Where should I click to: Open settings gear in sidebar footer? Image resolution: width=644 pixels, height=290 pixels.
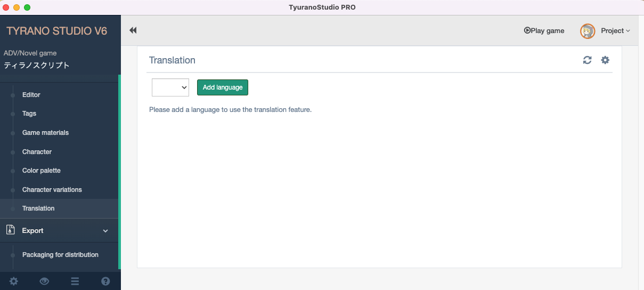tap(14, 281)
